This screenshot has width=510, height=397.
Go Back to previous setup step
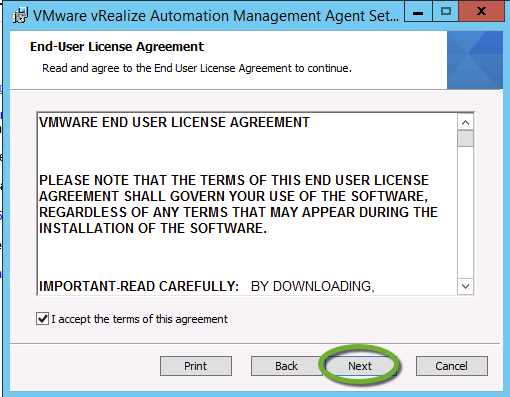[x=286, y=366]
